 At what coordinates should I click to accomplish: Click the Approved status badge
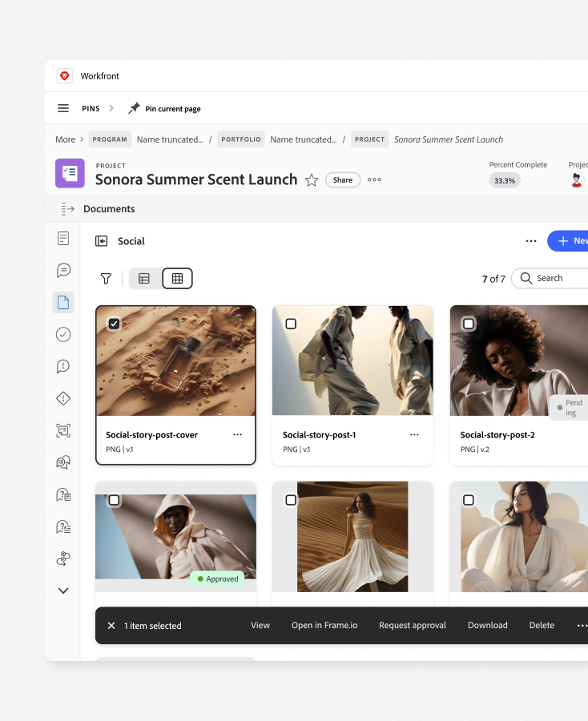coord(217,579)
